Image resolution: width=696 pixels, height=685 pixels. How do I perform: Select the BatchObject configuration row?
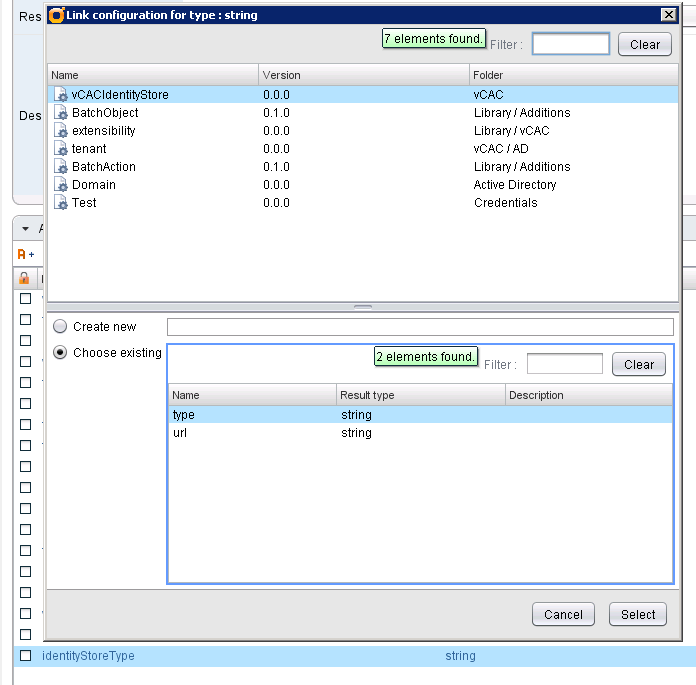pos(363,112)
